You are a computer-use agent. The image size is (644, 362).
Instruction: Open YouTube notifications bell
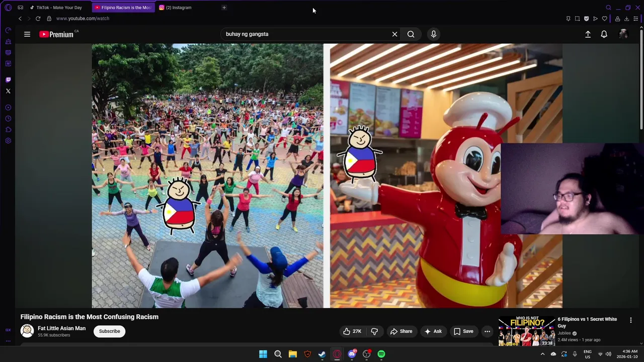604,34
